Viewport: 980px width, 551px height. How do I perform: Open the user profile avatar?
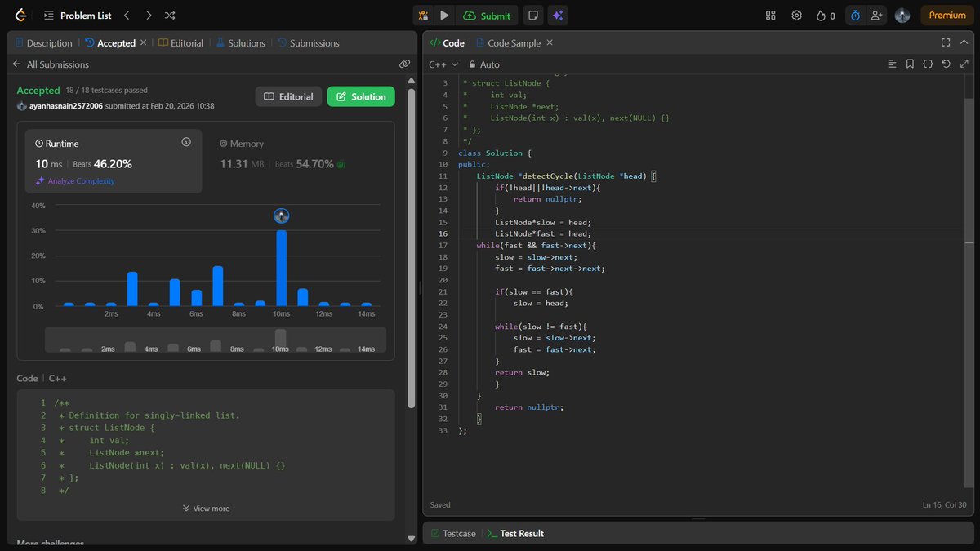(902, 16)
